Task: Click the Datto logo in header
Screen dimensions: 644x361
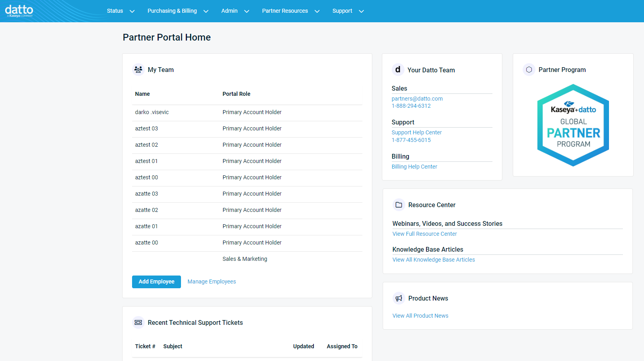Action: [19, 10]
